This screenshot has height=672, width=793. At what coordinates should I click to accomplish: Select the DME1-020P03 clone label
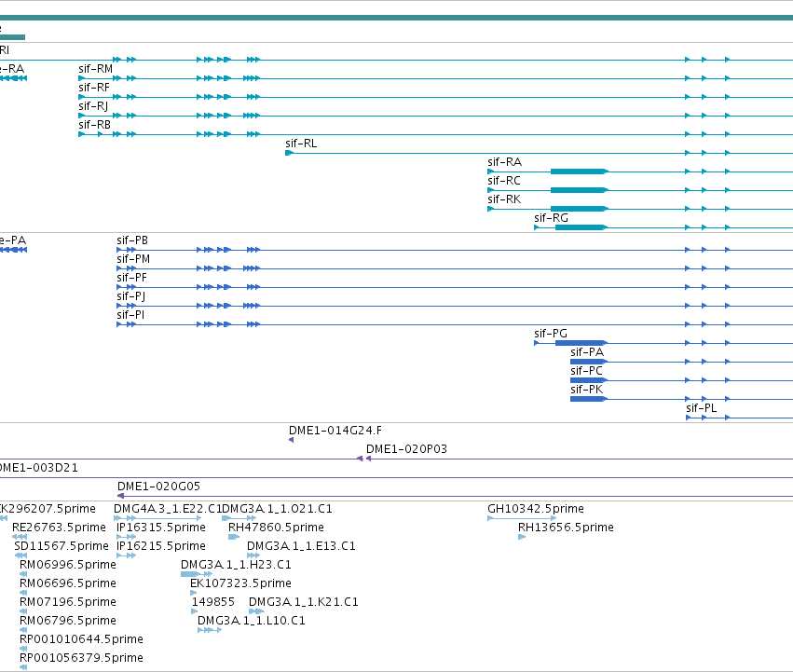(406, 449)
